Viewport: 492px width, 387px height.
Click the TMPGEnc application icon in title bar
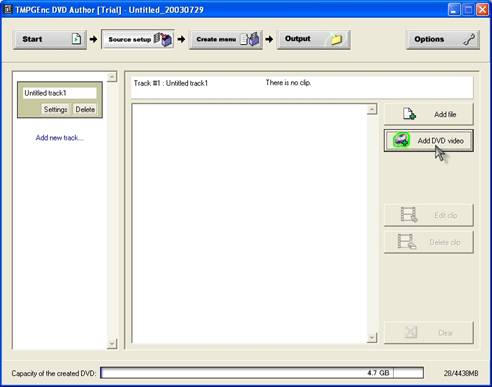[7, 9]
